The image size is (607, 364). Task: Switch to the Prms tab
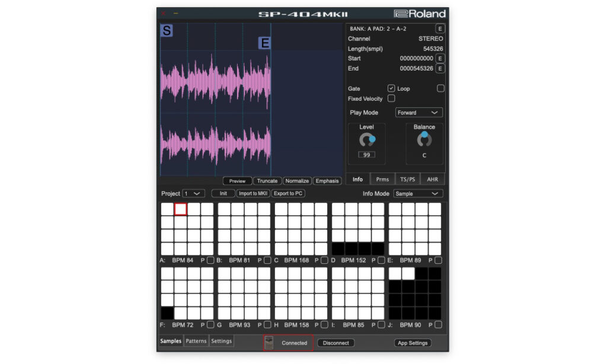click(x=382, y=179)
